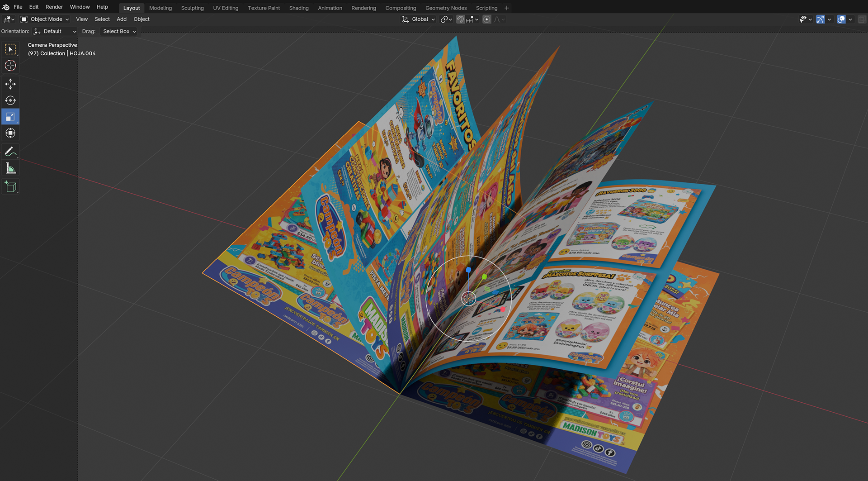868x481 pixels.
Task: Click '(97) Collection | HOJA.004' text
Action: click(x=61, y=53)
